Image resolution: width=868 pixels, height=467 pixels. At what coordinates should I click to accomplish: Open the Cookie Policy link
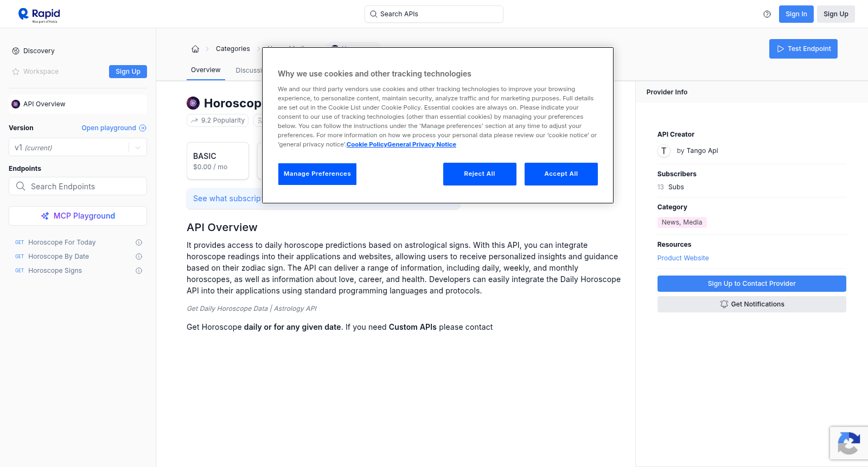pos(367,144)
